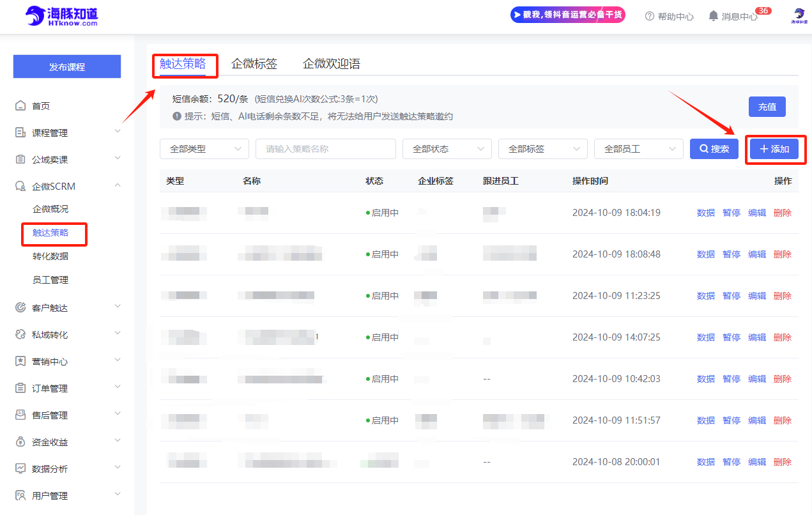Viewport: 812px width, 515px height.
Task: Click the 帮助中心 question mark icon
Action: pos(650,17)
